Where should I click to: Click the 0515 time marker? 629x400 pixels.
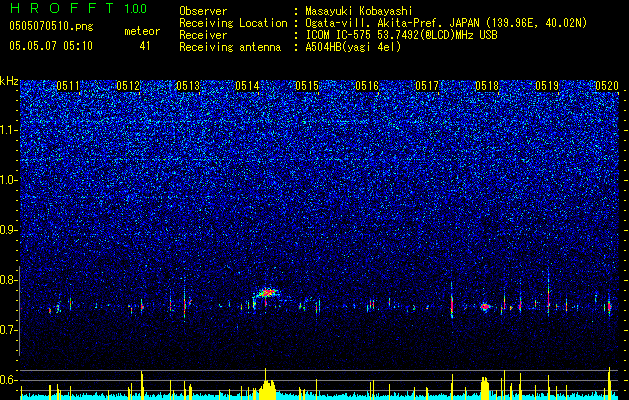pos(307,86)
